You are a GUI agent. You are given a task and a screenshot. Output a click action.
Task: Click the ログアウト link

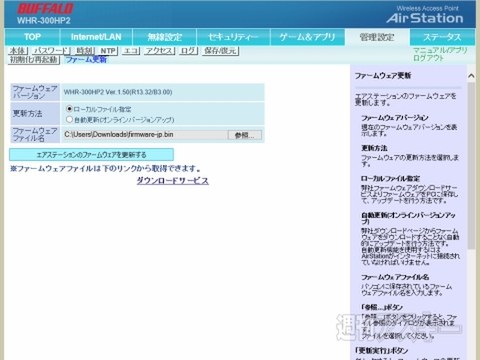coord(428,58)
